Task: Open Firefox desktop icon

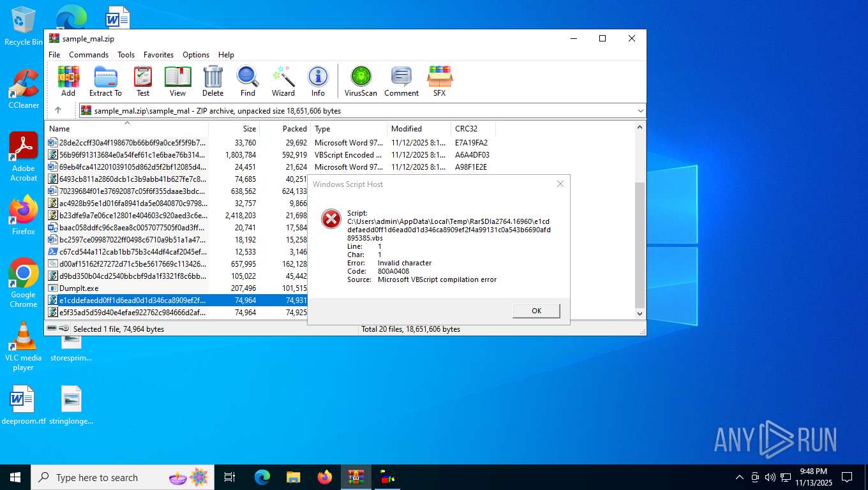Action: 24,216
